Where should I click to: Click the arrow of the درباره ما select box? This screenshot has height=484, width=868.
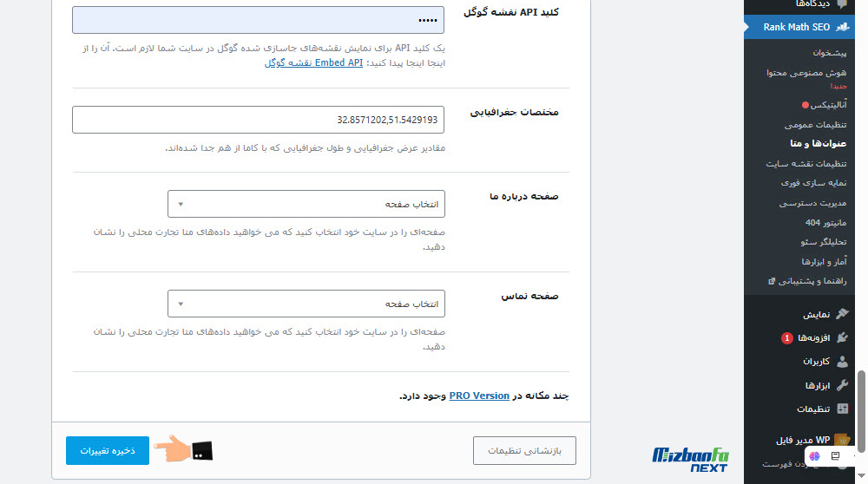[181, 204]
